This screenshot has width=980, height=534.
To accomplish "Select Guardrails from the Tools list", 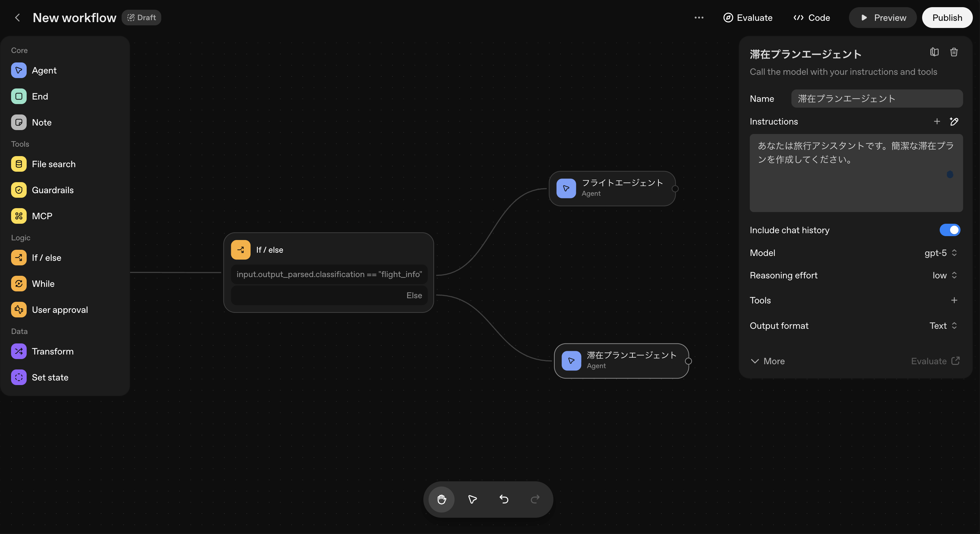I will click(x=52, y=190).
